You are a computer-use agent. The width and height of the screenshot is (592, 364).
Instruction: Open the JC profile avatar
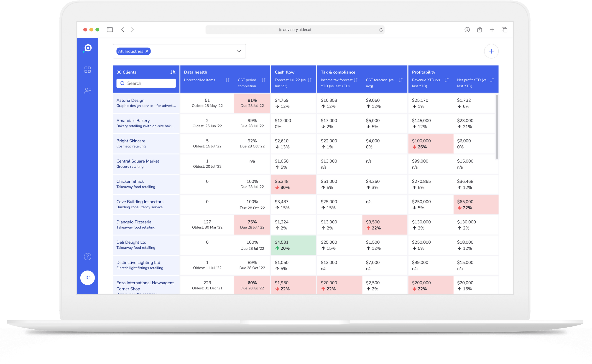[87, 278]
